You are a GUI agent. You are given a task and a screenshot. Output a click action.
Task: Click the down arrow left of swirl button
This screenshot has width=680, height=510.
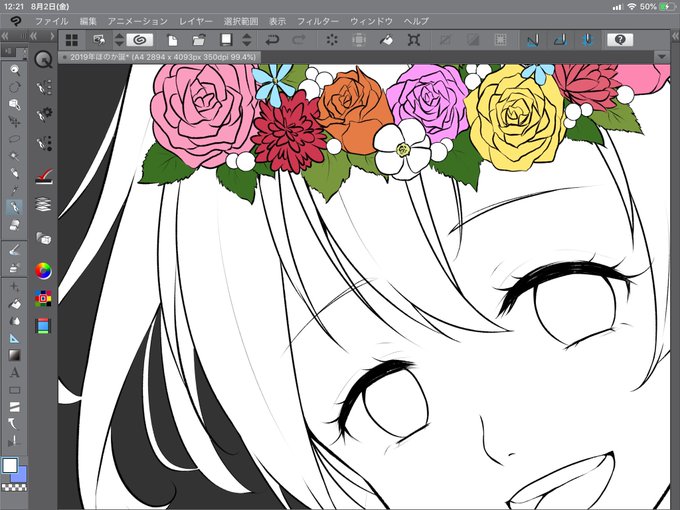pos(119,44)
